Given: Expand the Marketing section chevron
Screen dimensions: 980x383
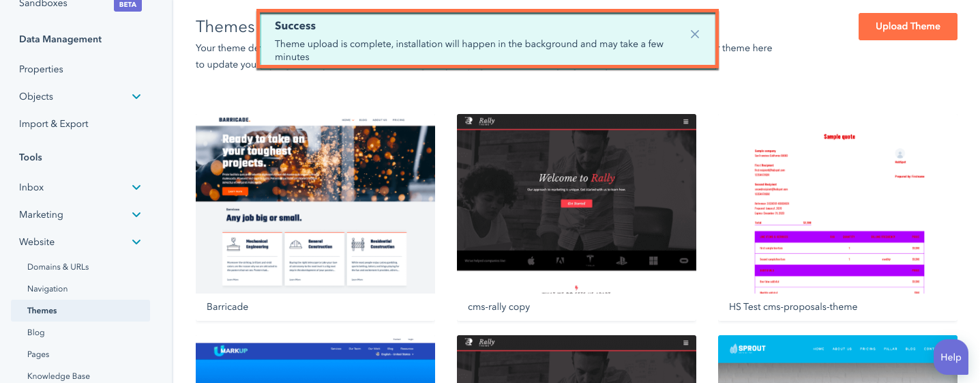Looking at the screenshot, I should pyautogui.click(x=136, y=214).
